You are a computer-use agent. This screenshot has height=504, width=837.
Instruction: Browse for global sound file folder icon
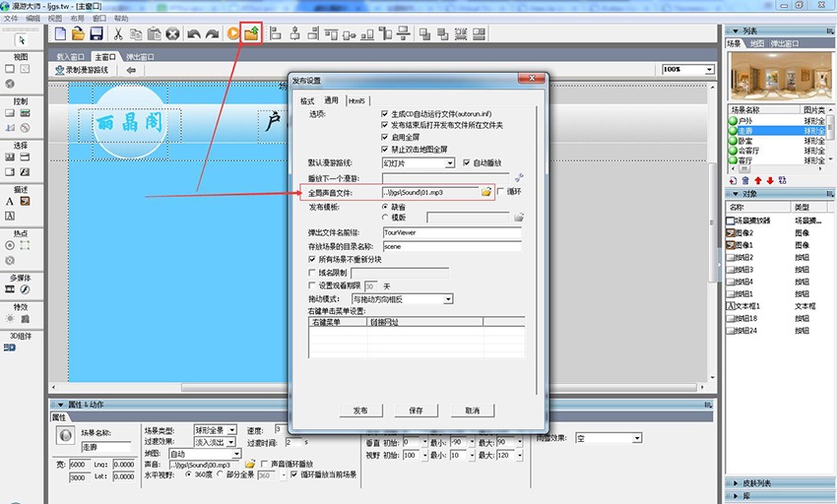(x=485, y=192)
